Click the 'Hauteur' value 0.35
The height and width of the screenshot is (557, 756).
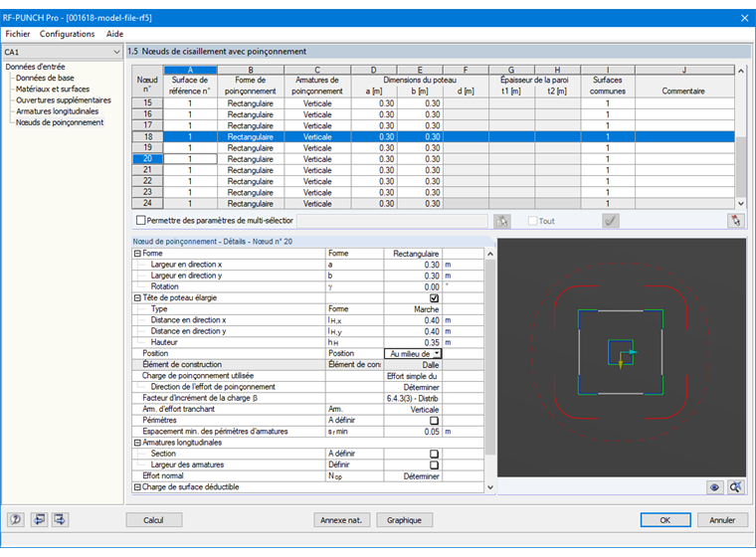point(413,342)
